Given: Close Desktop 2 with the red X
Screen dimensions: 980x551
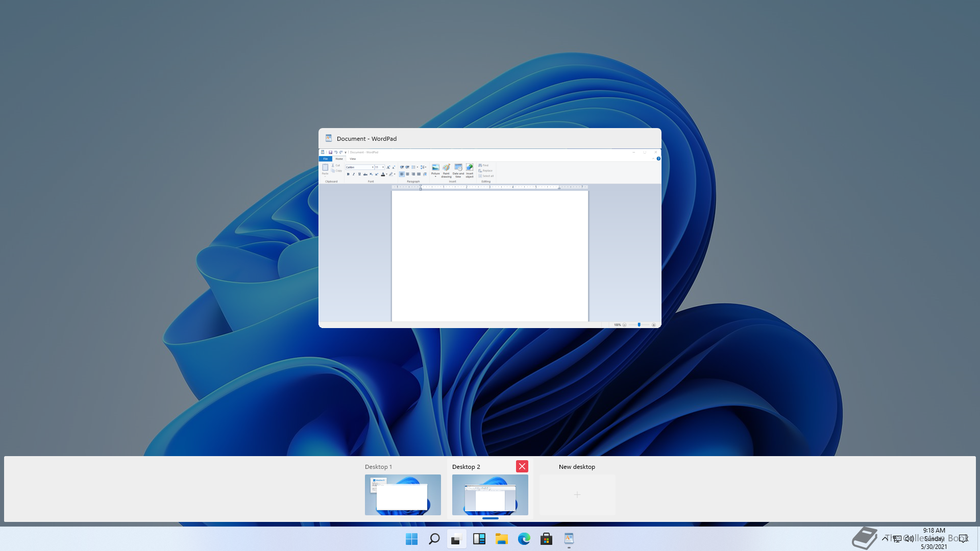Looking at the screenshot, I should (x=522, y=466).
